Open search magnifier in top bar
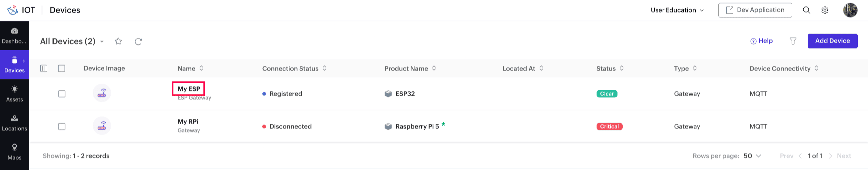The height and width of the screenshot is (170, 868). point(806,10)
